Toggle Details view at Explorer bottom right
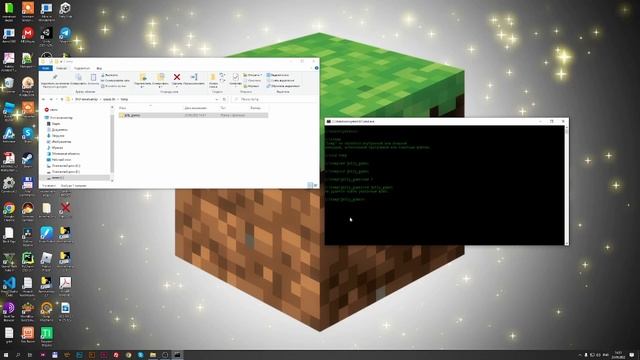640x360 pixels. coord(310,185)
